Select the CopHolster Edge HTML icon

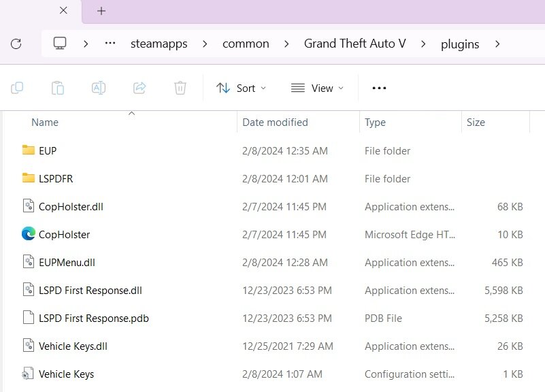pyautogui.click(x=29, y=233)
